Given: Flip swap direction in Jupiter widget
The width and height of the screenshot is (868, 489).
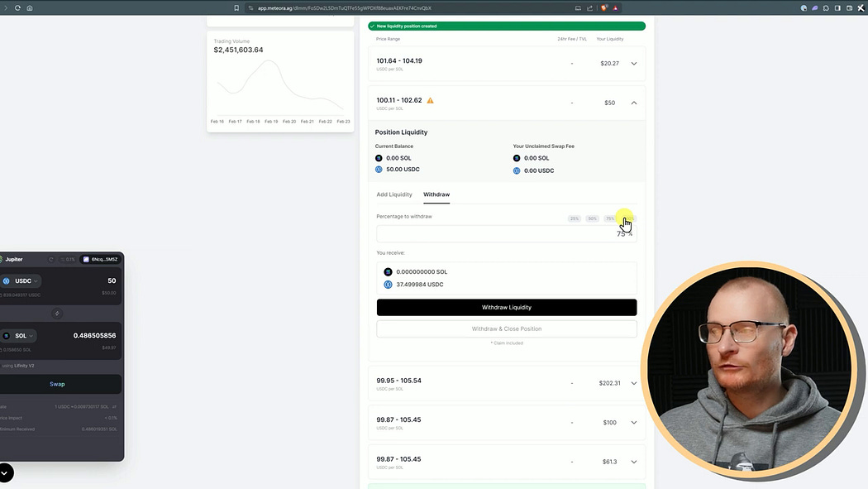Looking at the screenshot, I should [x=57, y=314].
